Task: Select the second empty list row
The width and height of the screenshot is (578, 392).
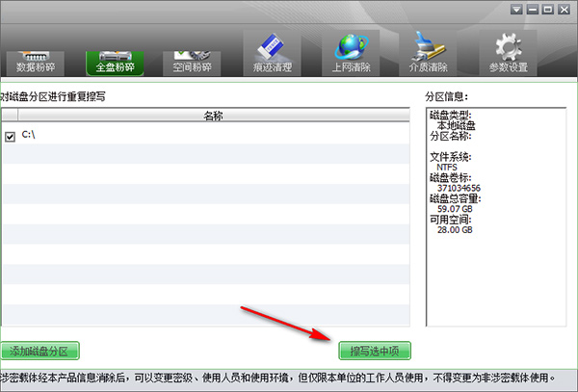Action: point(206,174)
